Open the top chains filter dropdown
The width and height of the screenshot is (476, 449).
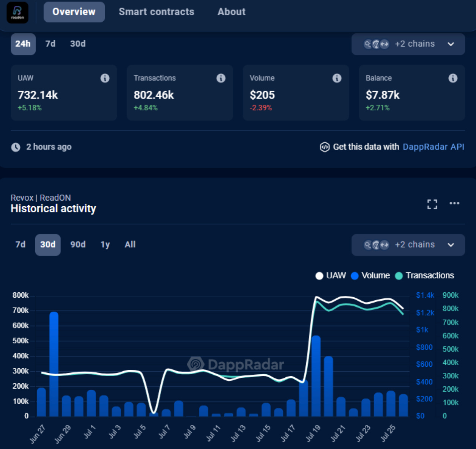click(x=408, y=44)
